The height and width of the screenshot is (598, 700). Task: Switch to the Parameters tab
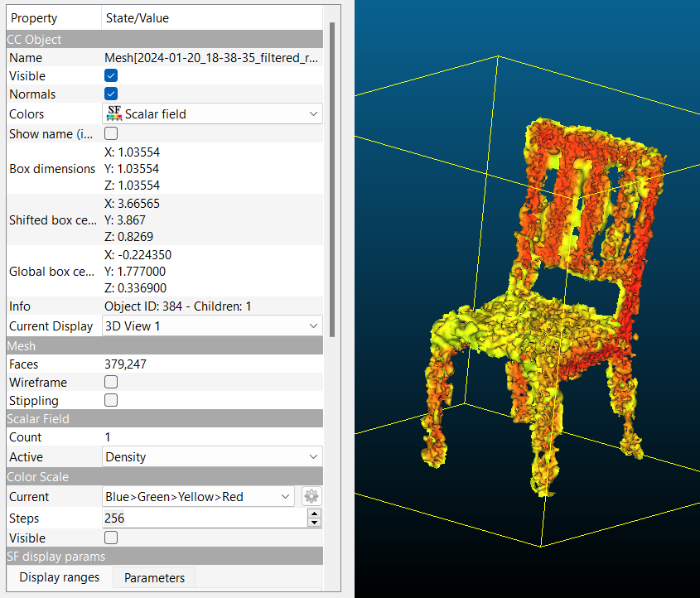click(154, 577)
